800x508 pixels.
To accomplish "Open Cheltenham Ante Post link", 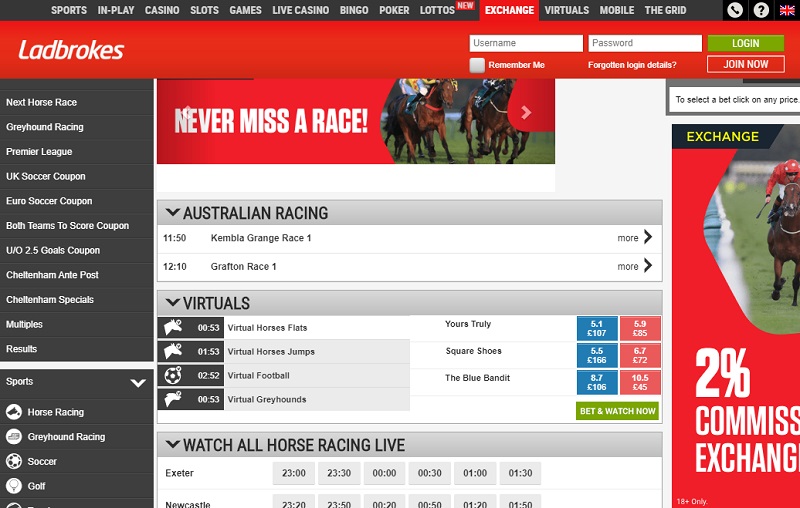I will [x=52, y=274].
